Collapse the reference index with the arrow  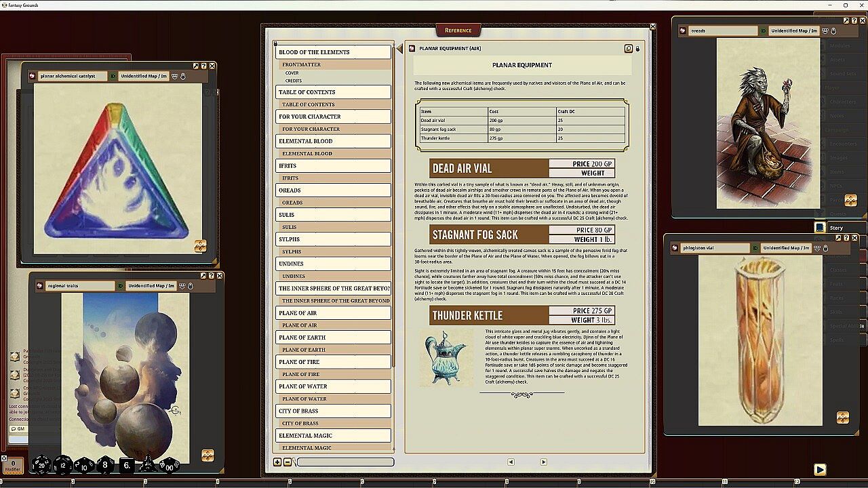[399, 49]
